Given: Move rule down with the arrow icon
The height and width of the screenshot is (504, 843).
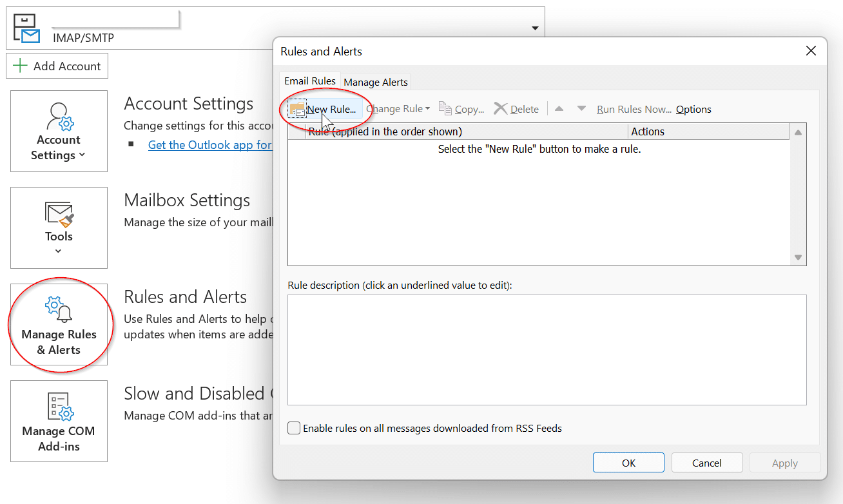Looking at the screenshot, I should (x=581, y=109).
